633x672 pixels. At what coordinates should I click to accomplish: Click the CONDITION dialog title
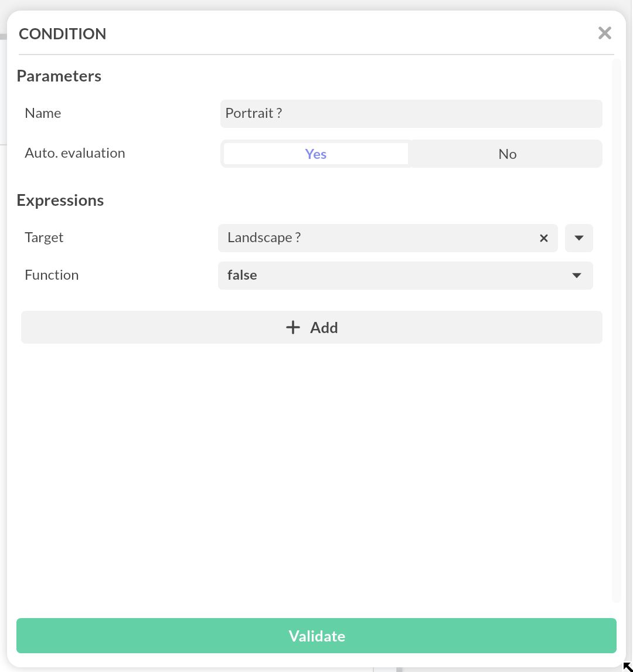tap(62, 34)
